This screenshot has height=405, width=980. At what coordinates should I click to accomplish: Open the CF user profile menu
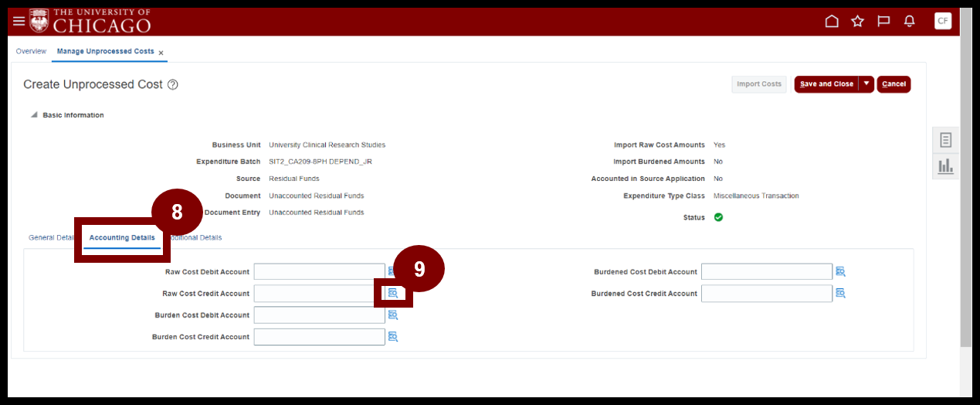pyautogui.click(x=942, y=21)
